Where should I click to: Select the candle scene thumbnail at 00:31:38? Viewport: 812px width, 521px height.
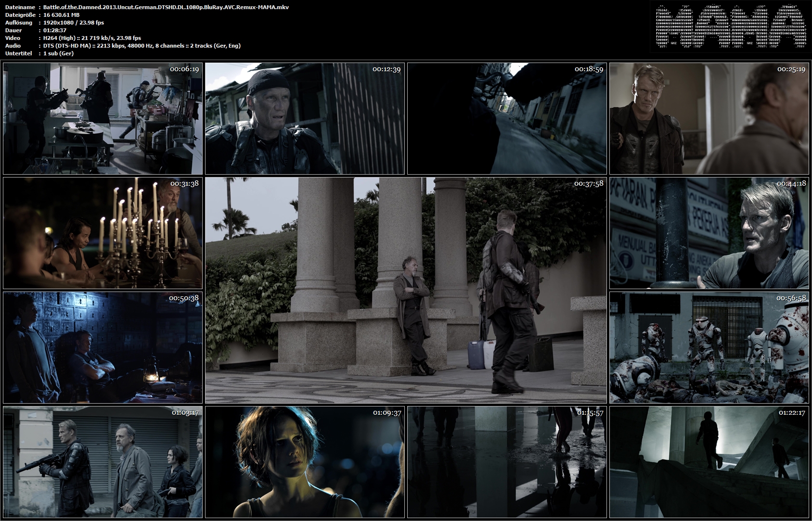pos(103,233)
